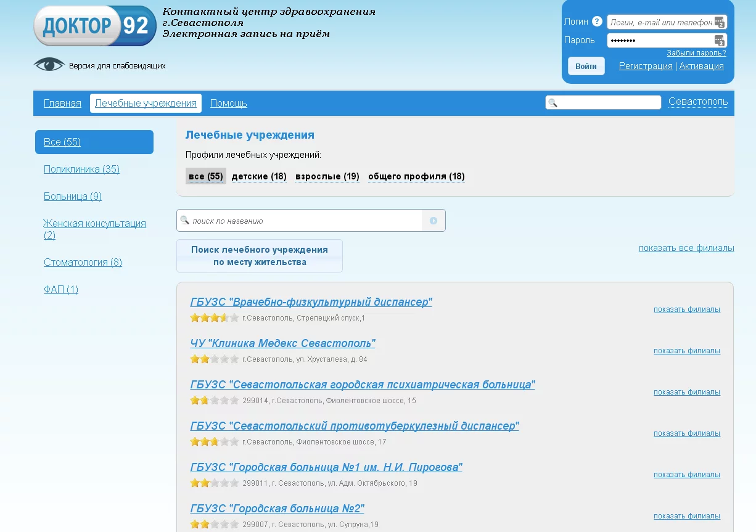Click the Лечебные учреждения heading
The width and height of the screenshot is (756, 532).
[x=250, y=135]
